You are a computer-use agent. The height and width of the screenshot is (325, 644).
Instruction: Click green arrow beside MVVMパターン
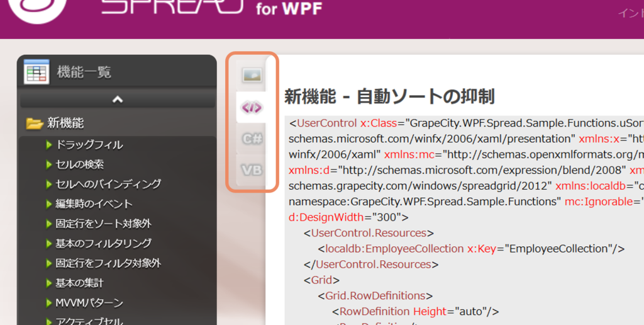click(x=49, y=303)
